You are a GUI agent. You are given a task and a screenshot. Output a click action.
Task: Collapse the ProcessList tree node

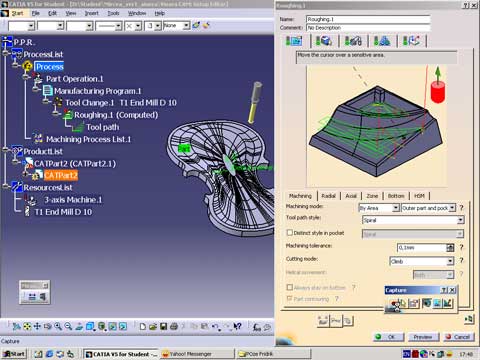click(x=6, y=53)
